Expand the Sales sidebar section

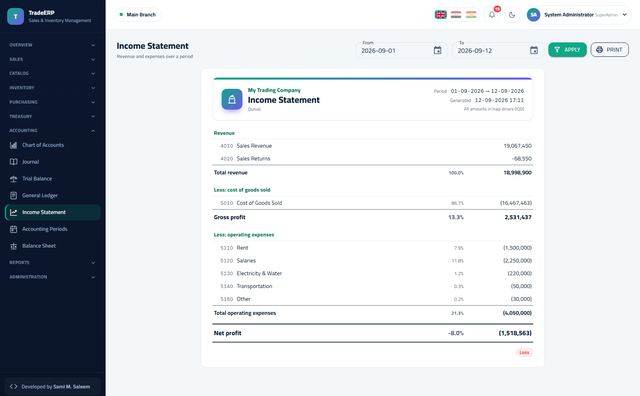[x=52, y=59]
